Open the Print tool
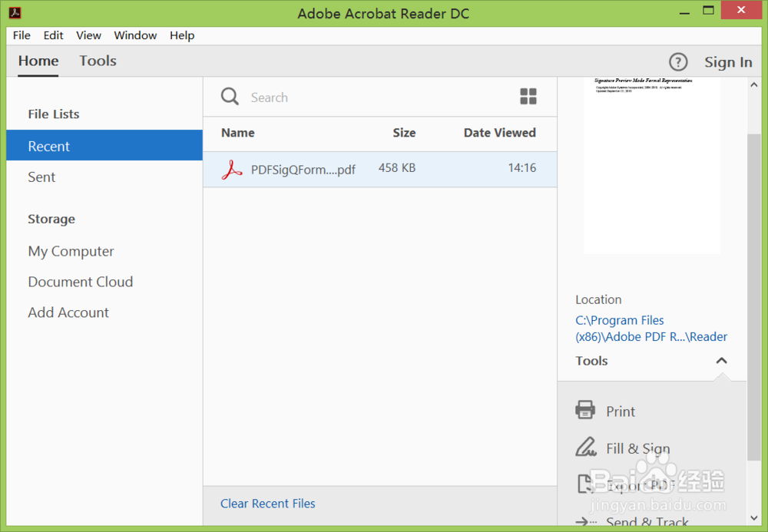This screenshot has width=768, height=532. [x=620, y=411]
